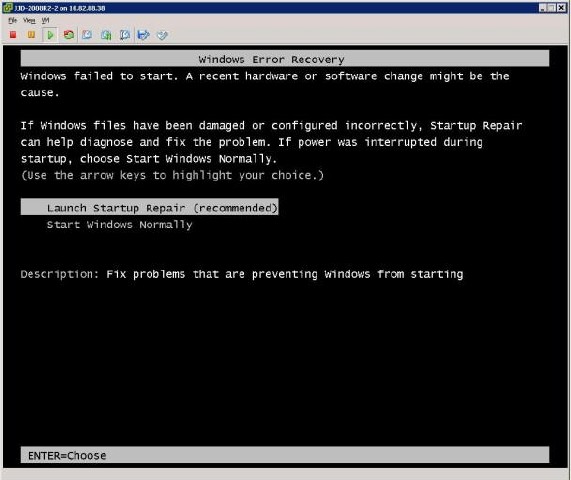Minimize the VM console window
Image resolution: width=571 pixels, height=480 pixels.
(x=543, y=8)
